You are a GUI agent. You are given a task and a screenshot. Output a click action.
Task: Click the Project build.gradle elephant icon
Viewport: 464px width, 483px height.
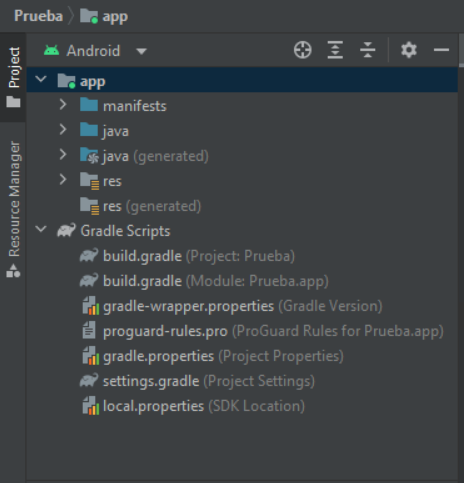tap(89, 255)
